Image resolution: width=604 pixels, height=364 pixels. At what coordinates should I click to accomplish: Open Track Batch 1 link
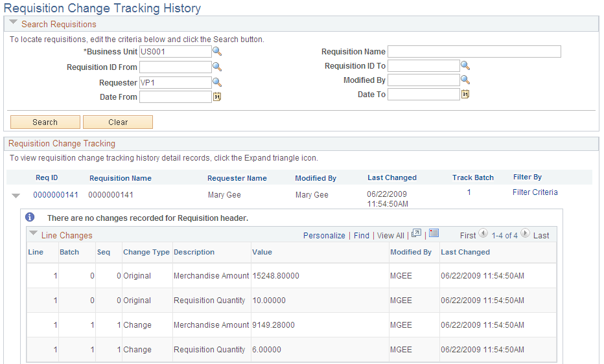coord(469,192)
